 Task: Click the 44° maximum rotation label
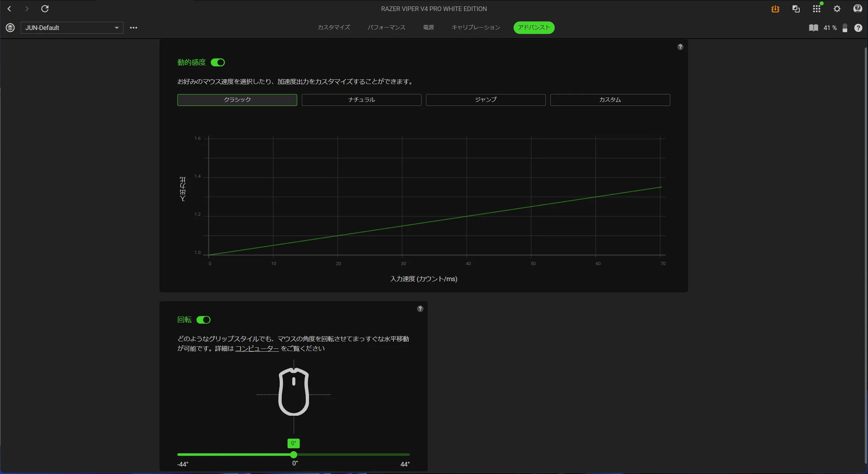(405, 464)
